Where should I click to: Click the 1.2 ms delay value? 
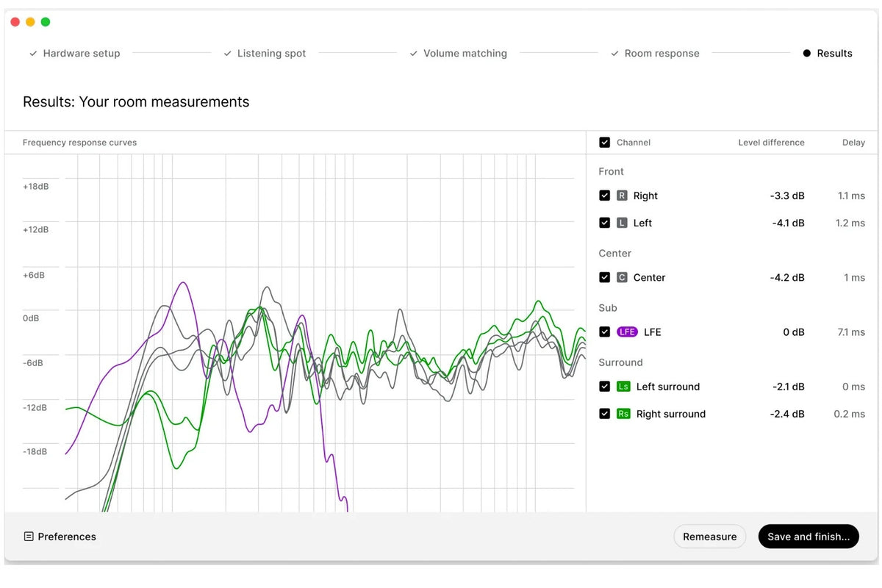coord(850,223)
